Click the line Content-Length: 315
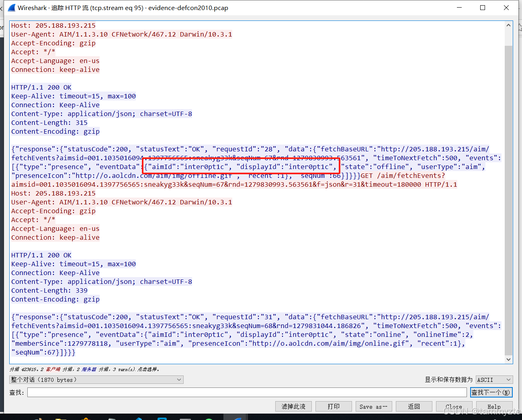This screenshot has height=420, width=522. (49, 122)
